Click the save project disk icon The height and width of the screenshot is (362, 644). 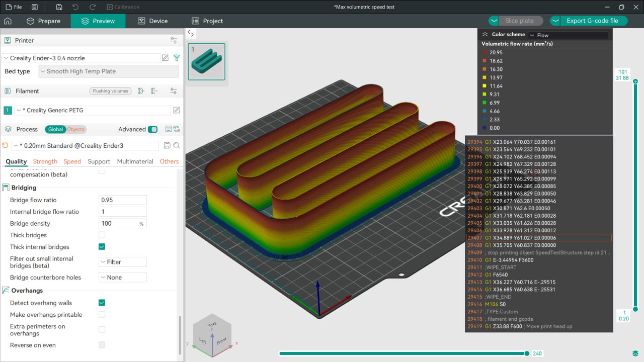click(x=59, y=7)
